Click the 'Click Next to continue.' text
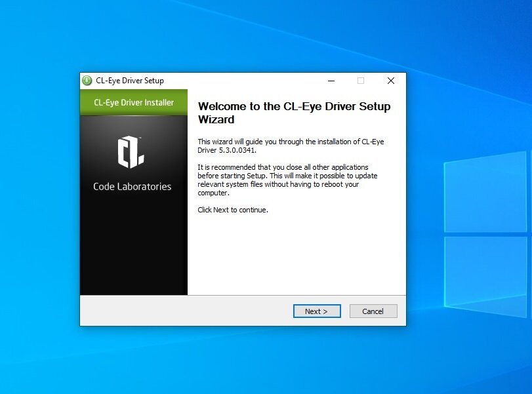Image resolution: width=532 pixels, height=394 pixels. (233, 210)
